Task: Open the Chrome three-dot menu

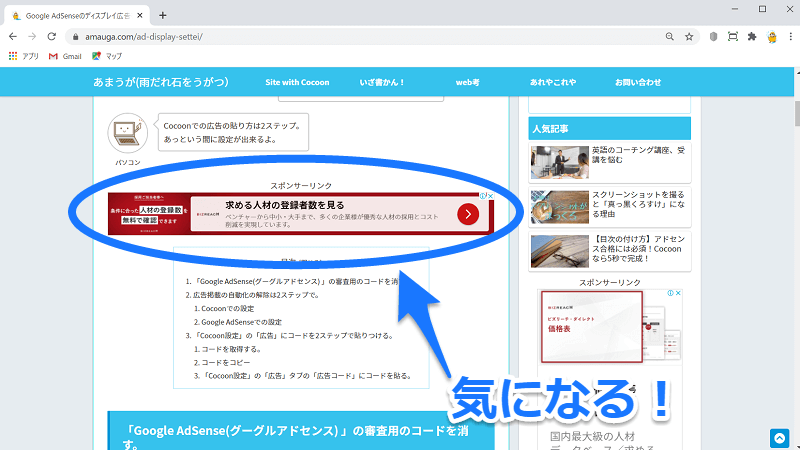Action: (788, 36)
